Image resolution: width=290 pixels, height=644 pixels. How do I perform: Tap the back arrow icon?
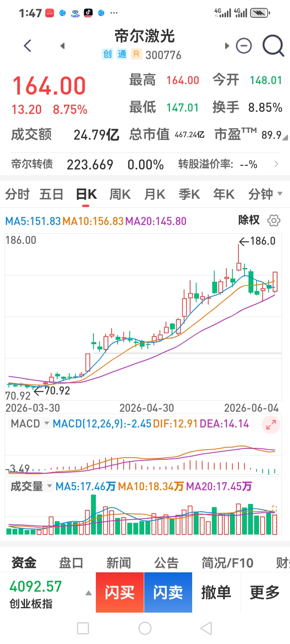point(27,45)
